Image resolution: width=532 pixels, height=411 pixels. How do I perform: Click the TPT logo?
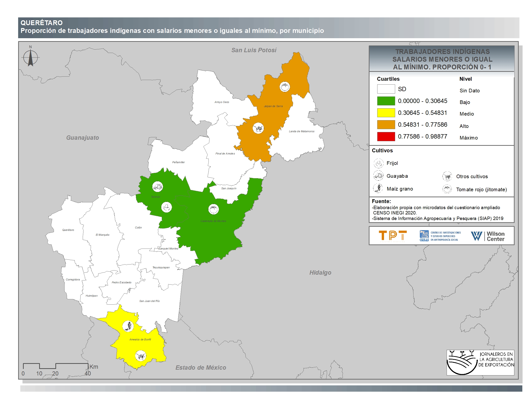click(x=392, y=236)
